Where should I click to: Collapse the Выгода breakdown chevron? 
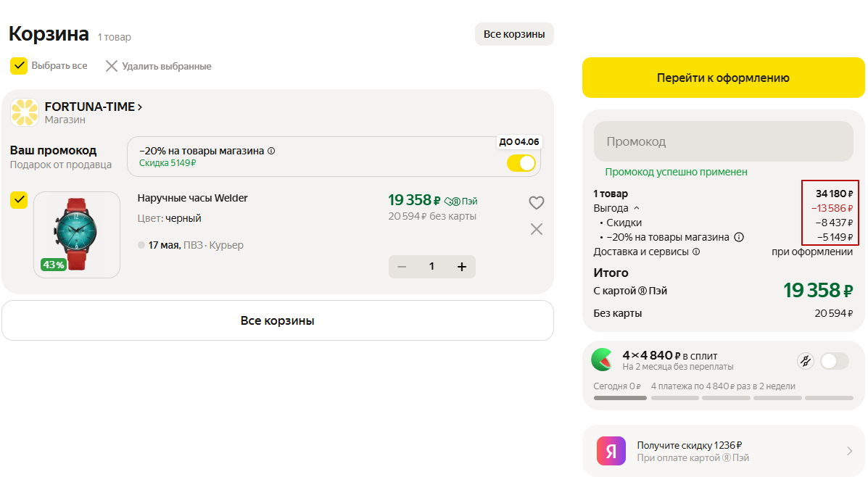637,208
